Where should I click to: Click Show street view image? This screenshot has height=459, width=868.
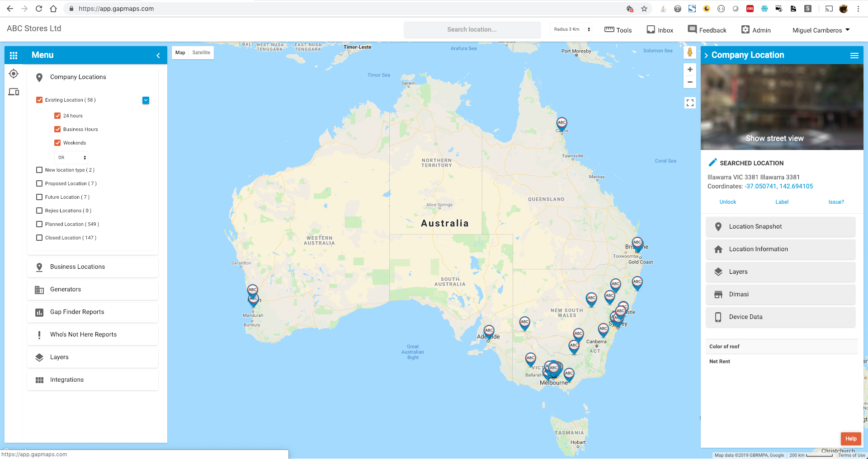click(782, 107)
